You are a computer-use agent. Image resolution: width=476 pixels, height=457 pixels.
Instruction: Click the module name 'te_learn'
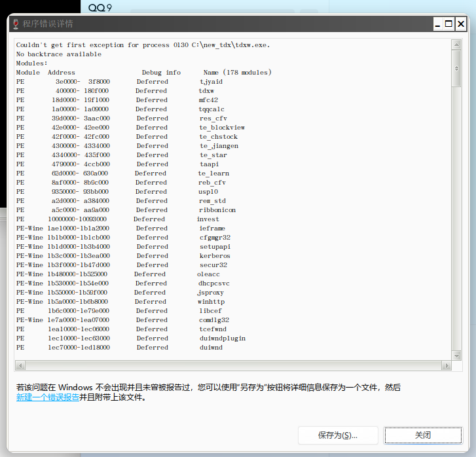click(x=213, y=173)
